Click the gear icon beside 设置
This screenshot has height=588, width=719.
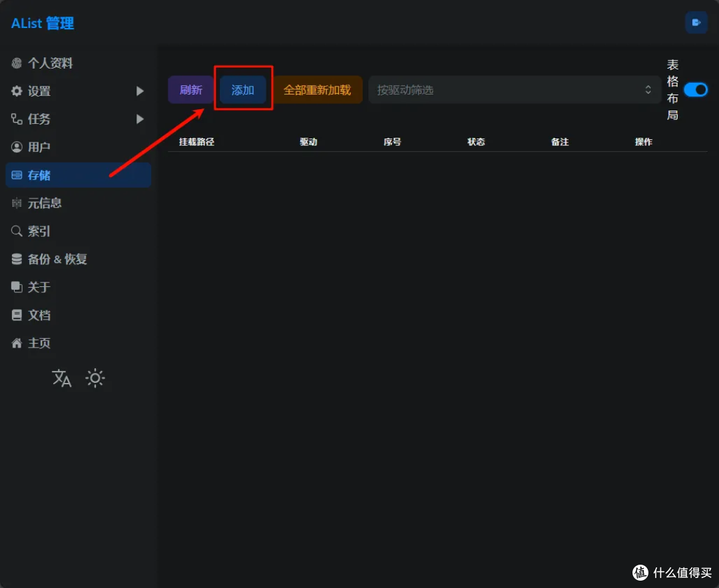17,91
